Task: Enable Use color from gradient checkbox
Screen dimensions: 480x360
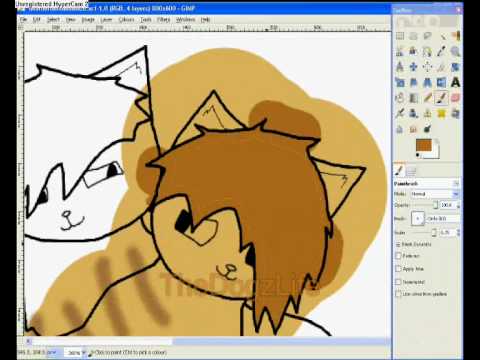Action: click(x=398, y=294)
